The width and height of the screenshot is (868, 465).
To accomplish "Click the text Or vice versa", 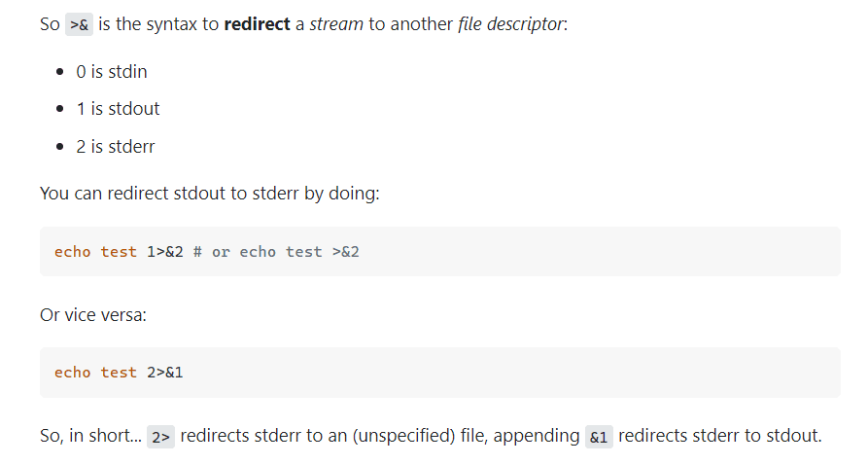I will (x=93, y=315).
